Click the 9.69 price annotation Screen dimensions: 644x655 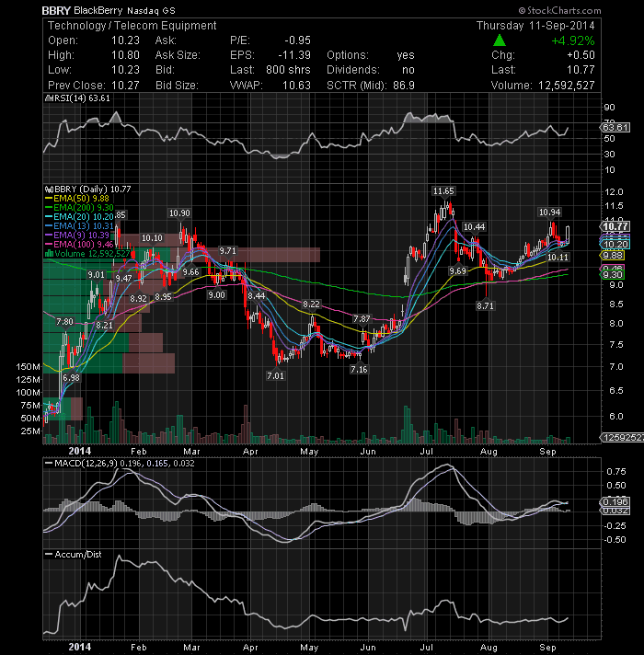pos(458,271)
